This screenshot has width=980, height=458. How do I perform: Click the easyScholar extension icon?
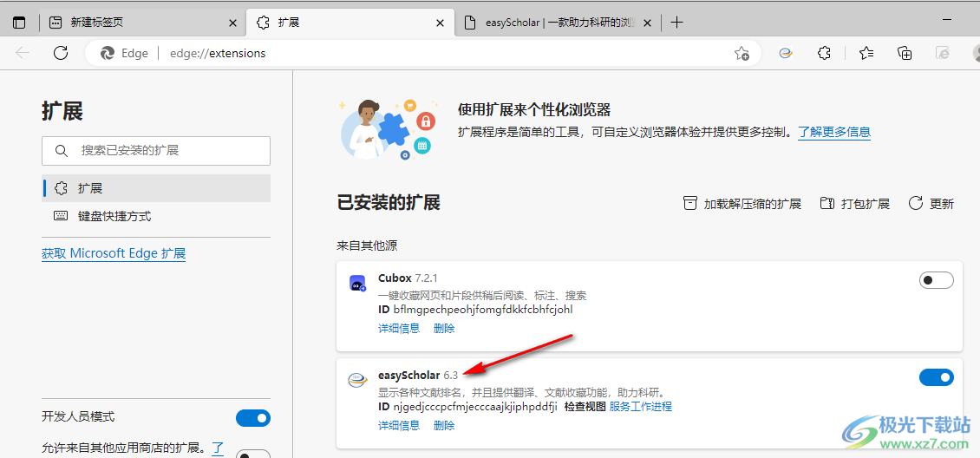coord(356,380)
